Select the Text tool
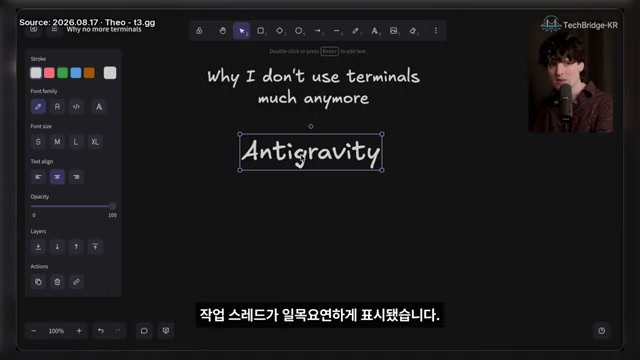Screen dimensions: 640x360 (375, 31)
